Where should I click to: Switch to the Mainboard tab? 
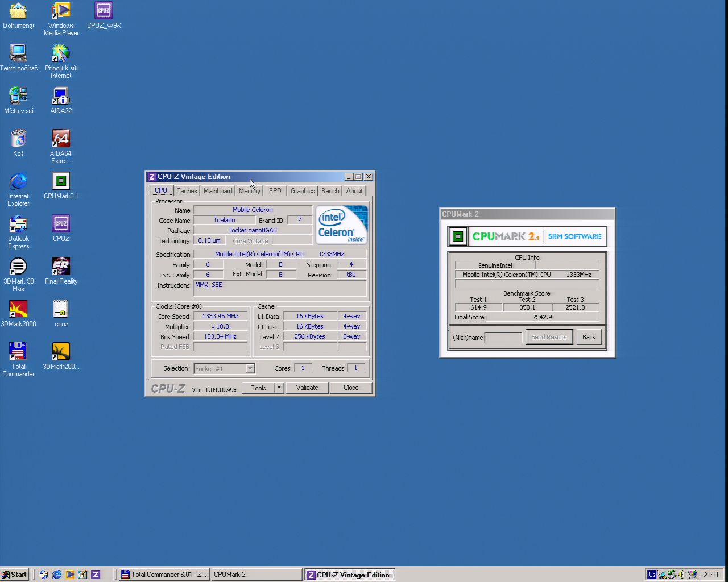point(218,191)
